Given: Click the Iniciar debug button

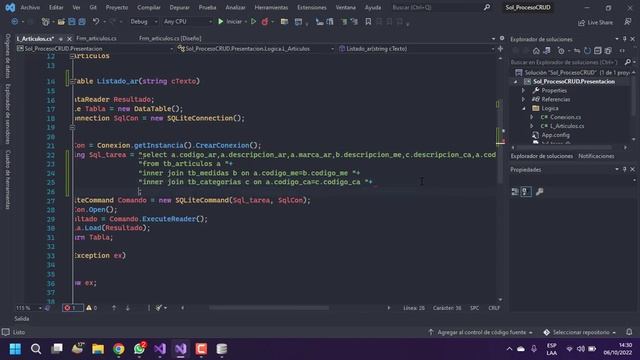Looking at the screenshot, I should tap(230, 22).
